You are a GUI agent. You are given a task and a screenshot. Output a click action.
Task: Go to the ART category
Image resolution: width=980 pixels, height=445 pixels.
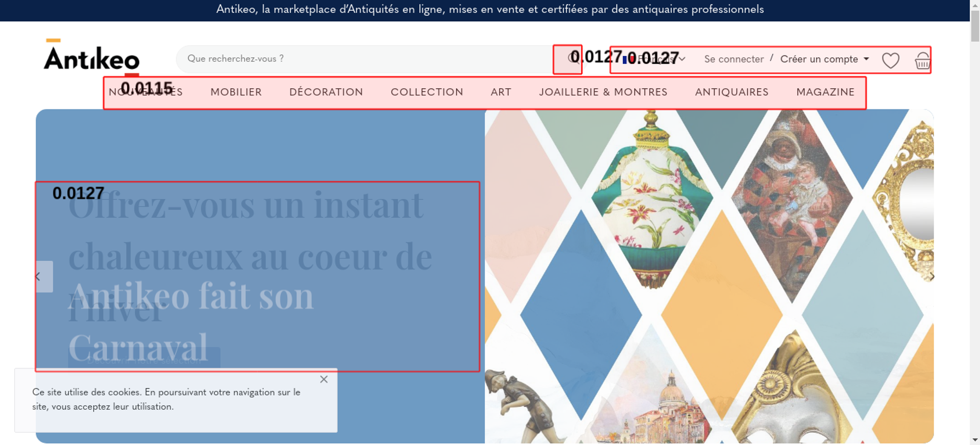click(501, 92)
